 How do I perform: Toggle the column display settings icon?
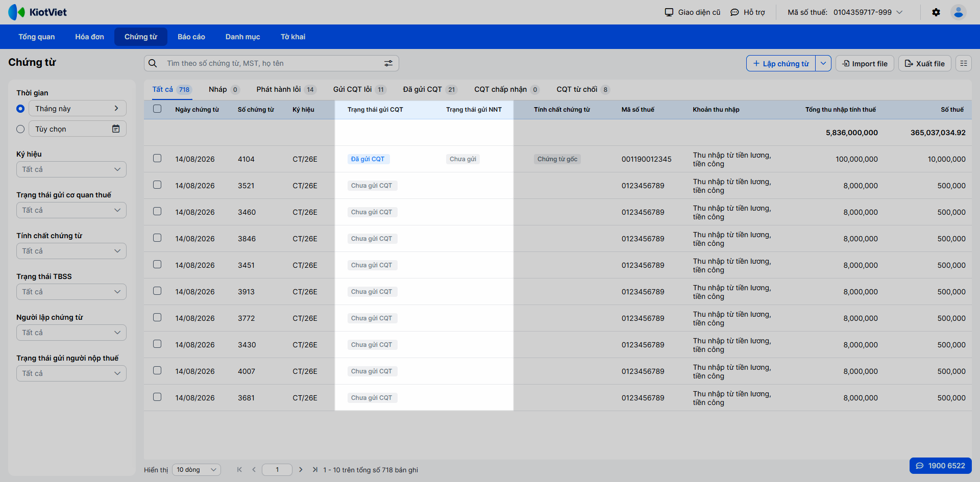click(963, 63)
